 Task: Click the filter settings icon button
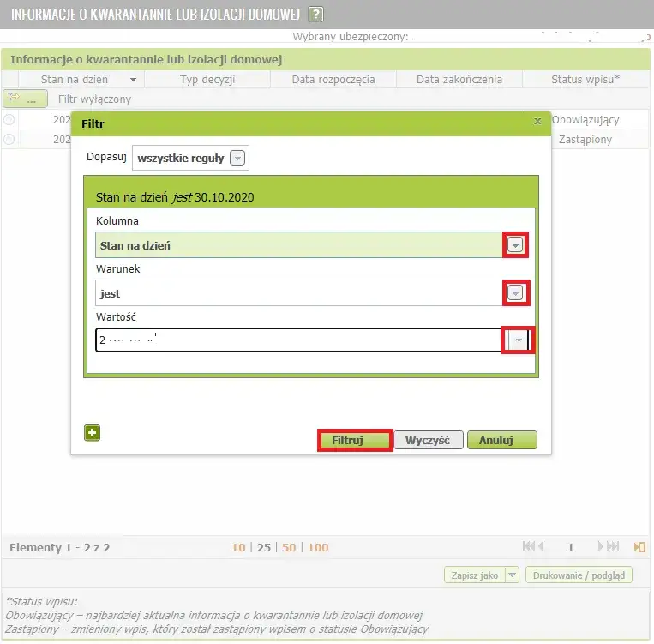[25, 99]
